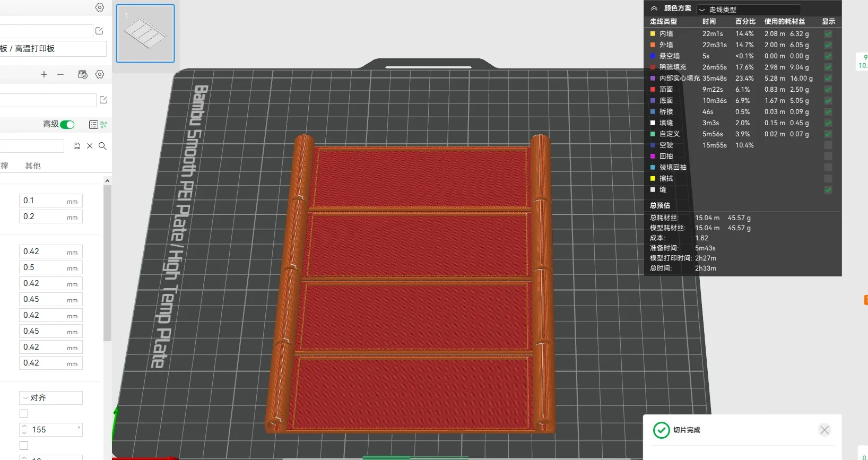Toggle display checkbox for 内墙

tap(828, 34)
